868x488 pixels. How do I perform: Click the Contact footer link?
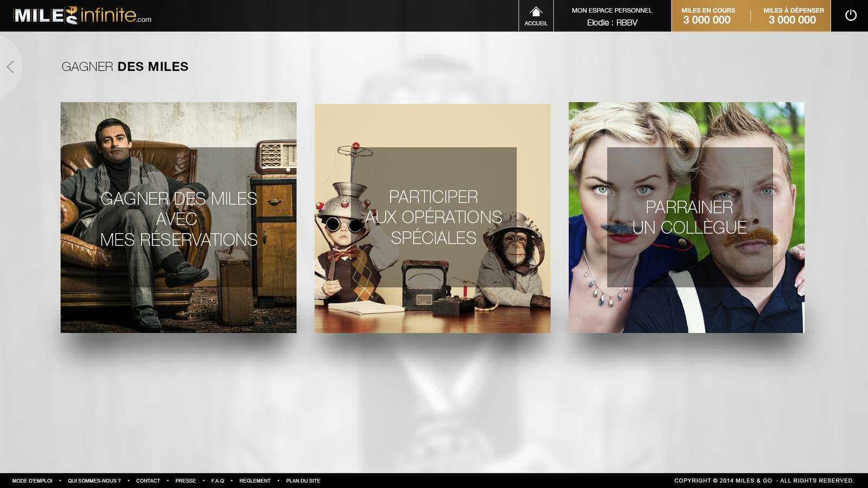pos(148,481)
